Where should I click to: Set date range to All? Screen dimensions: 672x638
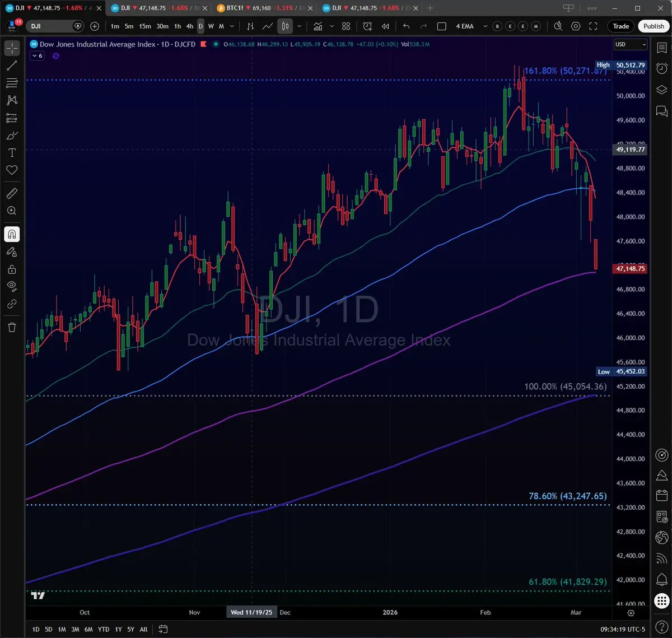point(143,629)
